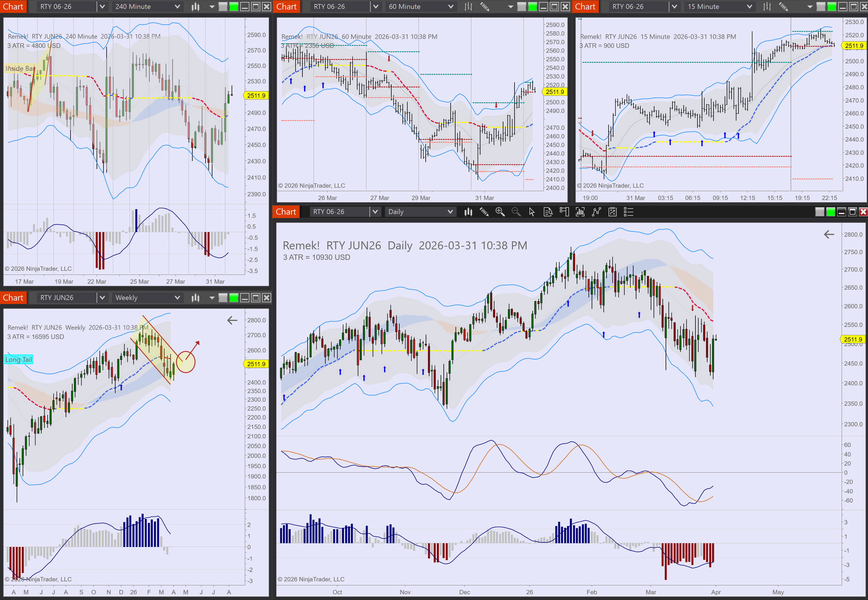Screen dimensions: 868x600
Task: Open Data Series icon on Daily toolbar
Action: (x=580, y=212)
